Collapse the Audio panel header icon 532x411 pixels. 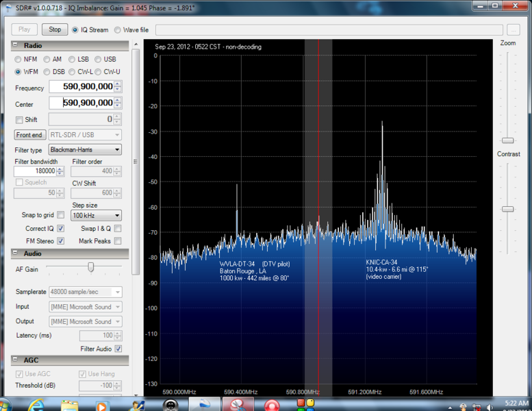(x=15, y=253)
